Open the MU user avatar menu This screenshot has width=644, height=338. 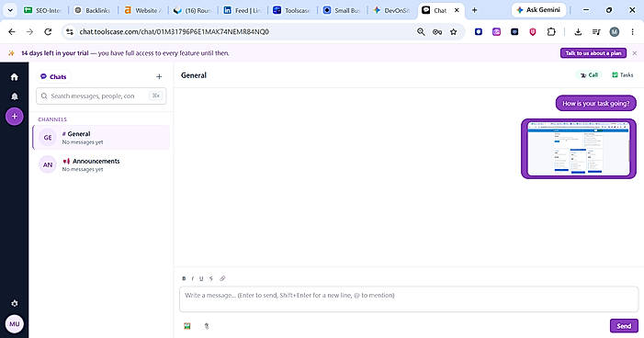point(15,324)
